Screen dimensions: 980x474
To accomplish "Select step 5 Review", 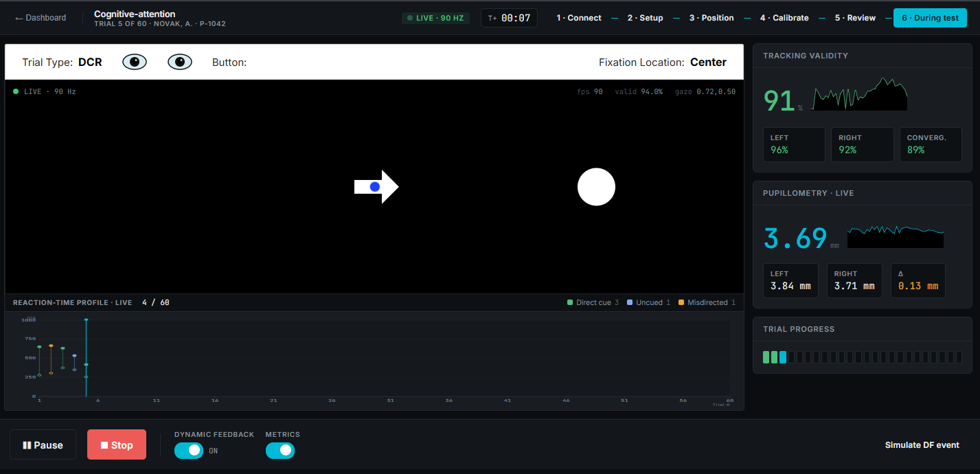I will (x=855, y=18).
